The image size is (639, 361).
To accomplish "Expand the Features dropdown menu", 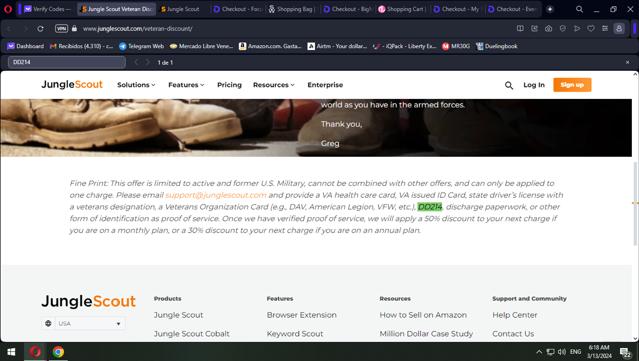I will [186, 85].
